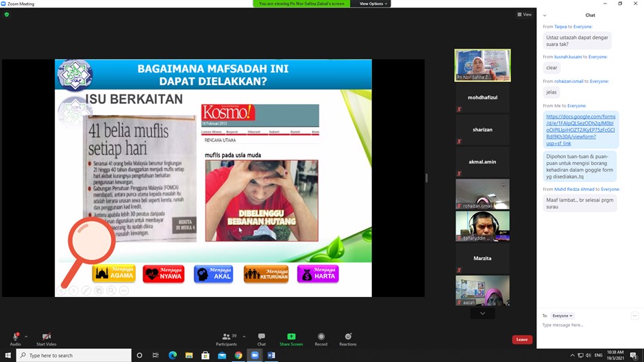The height and width of the screenshot is (362, 644).
Task: Click Menjaga HARTA purple button on slide
Action: 318,274
